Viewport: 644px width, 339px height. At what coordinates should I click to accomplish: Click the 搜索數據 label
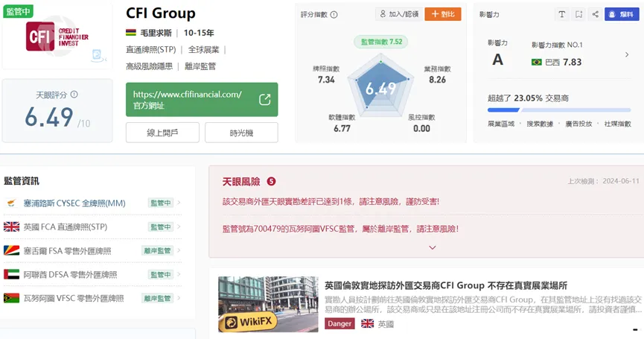point(540,124)
